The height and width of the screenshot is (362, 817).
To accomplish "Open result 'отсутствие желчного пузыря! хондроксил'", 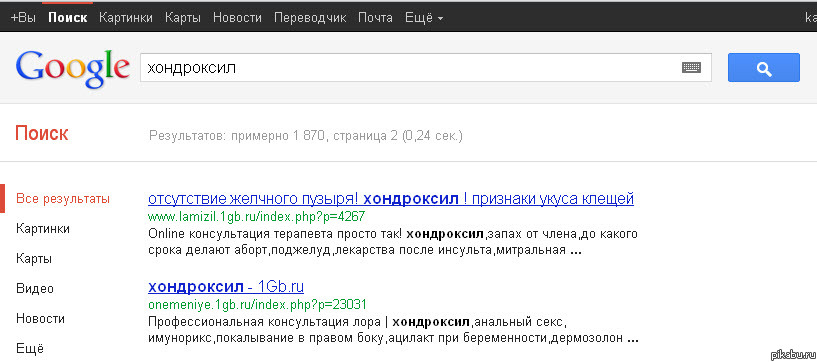I will [x=391, y=198].
